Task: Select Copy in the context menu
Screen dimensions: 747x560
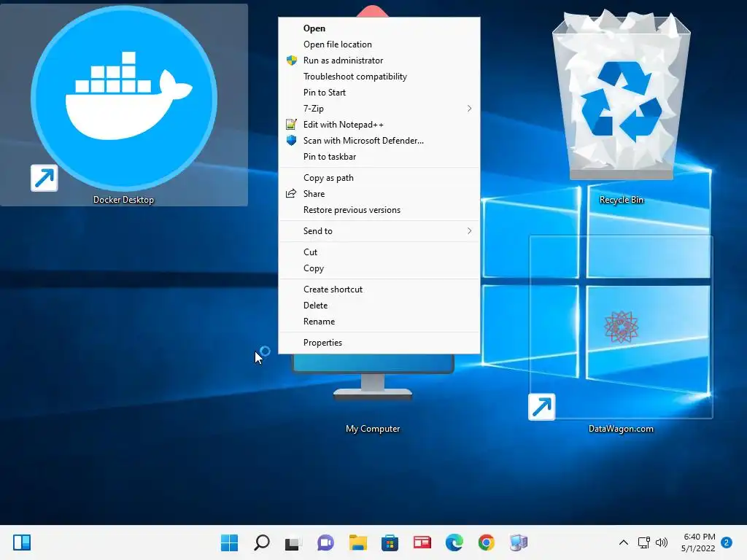Action: 379,268
